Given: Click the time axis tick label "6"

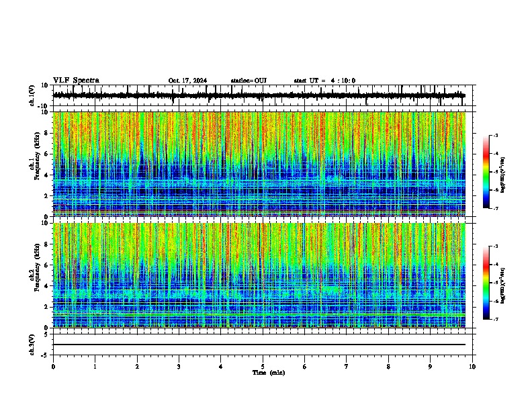Looking at the screenshot, I should coord(304,367).
